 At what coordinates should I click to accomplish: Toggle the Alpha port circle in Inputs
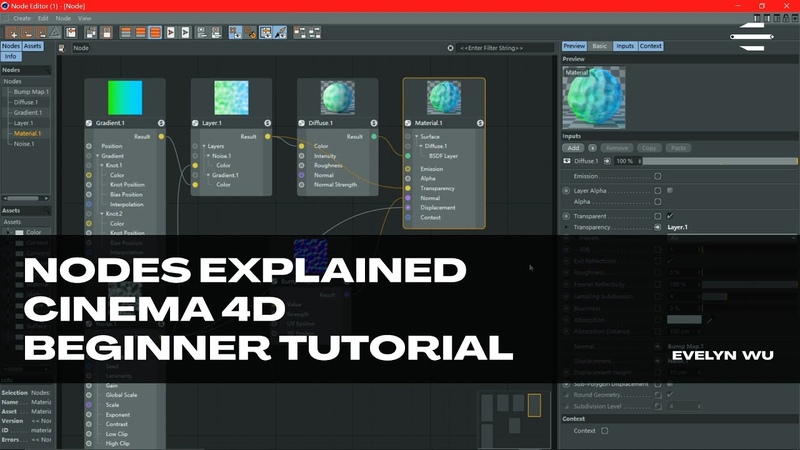(658, 202)
